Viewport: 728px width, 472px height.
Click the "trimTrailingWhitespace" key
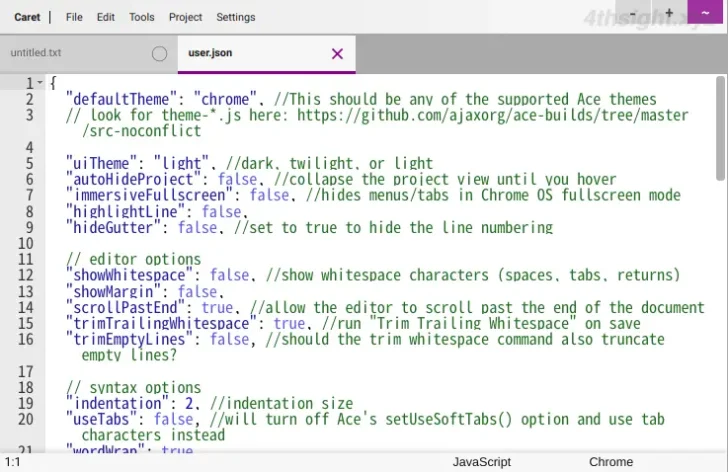tap(161, 323)
